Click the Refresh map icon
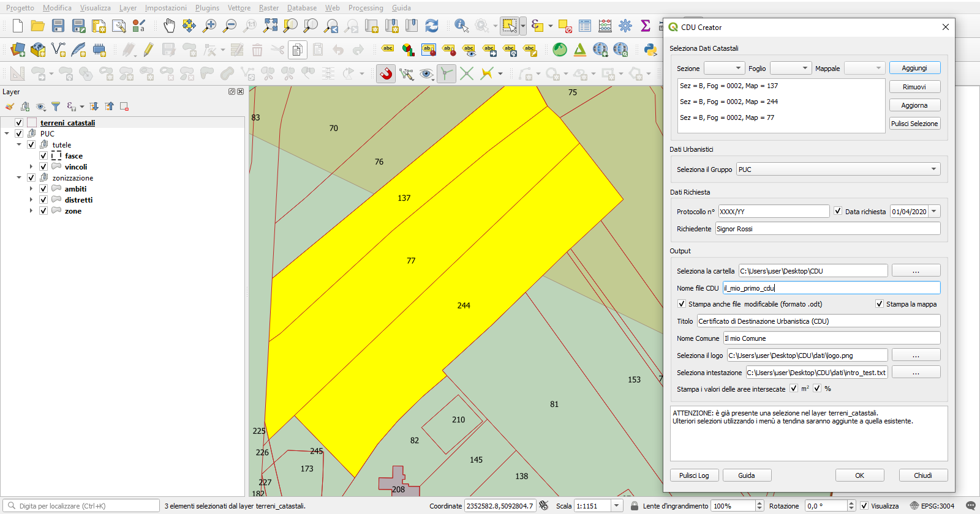 pos(432,26)
